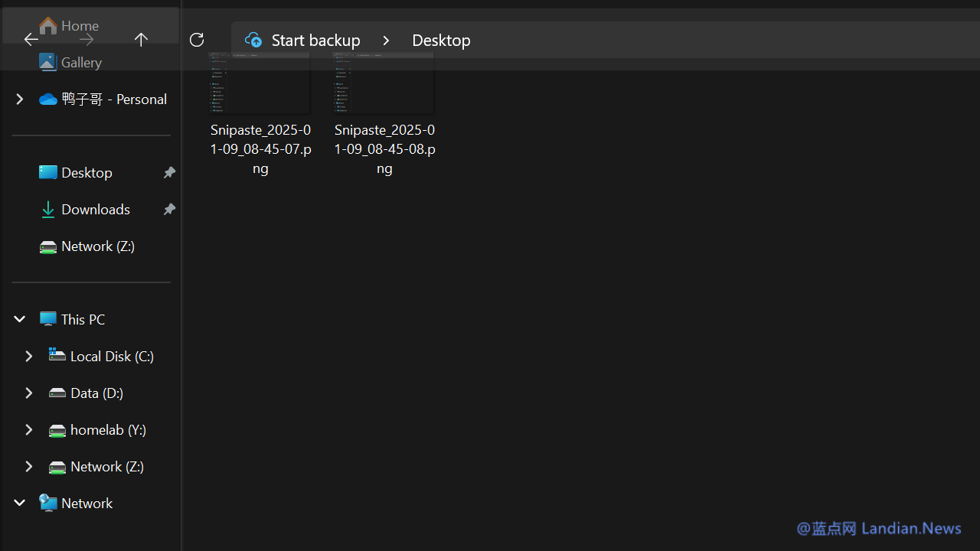Open Gallery in navigation pane
The height and width of the screenshot is (551, 980).
coord(81,63)
